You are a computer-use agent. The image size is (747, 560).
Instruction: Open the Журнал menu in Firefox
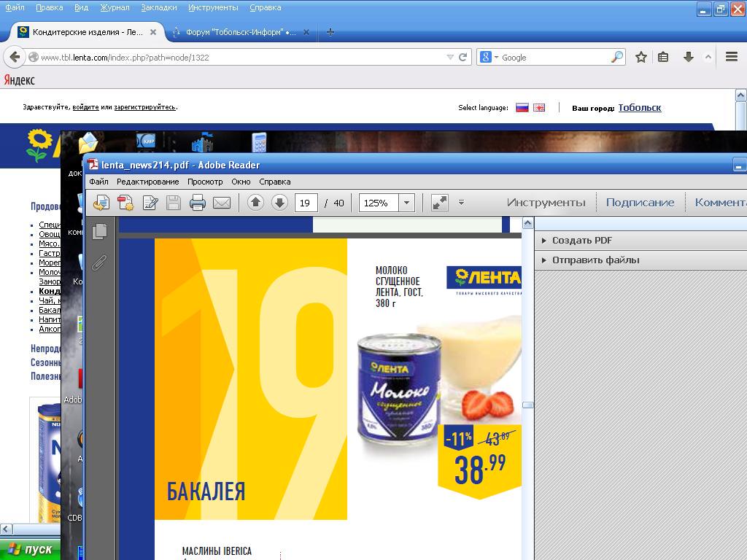point(115,7)
